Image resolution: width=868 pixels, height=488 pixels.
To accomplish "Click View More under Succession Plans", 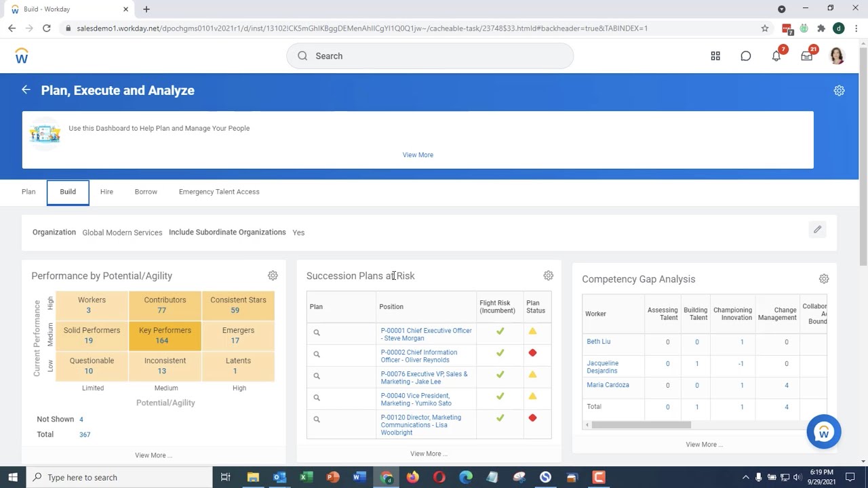I will point(429,454).
